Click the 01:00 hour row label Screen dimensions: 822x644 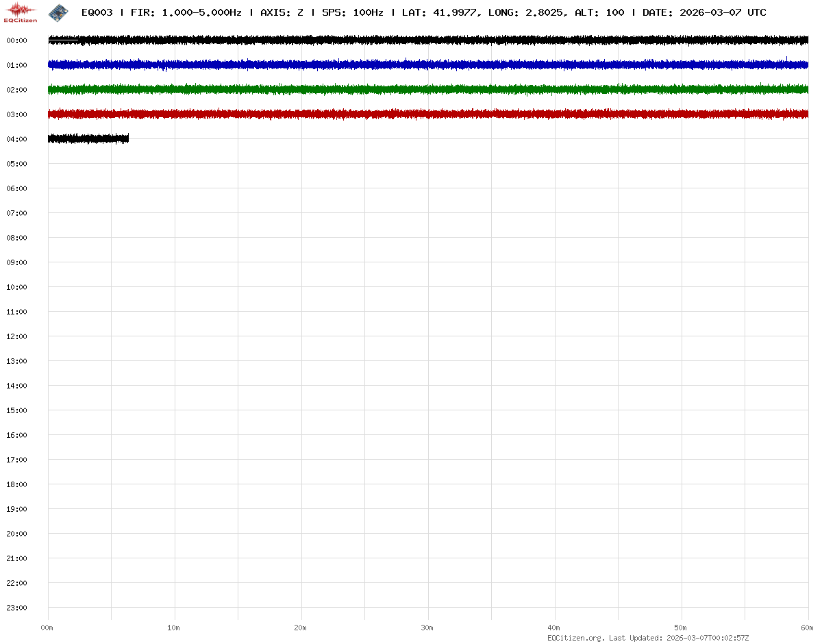coord(16,65)
